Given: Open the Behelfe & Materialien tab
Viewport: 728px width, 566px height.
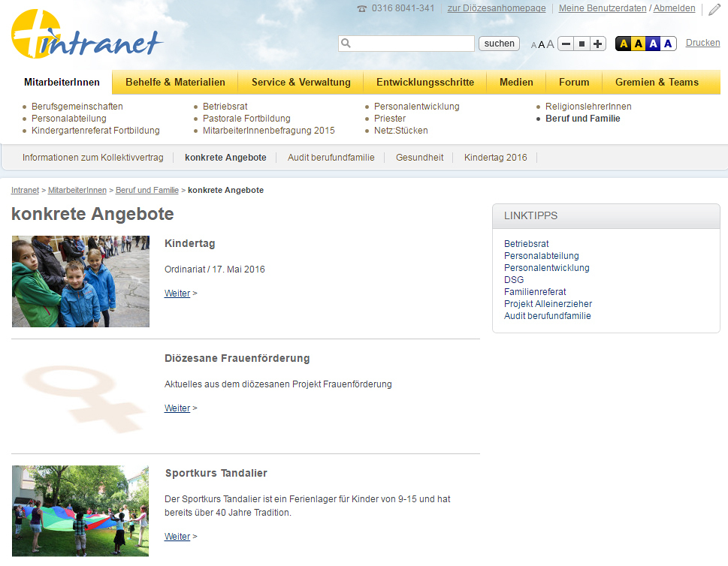Looking at the screenshot, I should 175,82.
